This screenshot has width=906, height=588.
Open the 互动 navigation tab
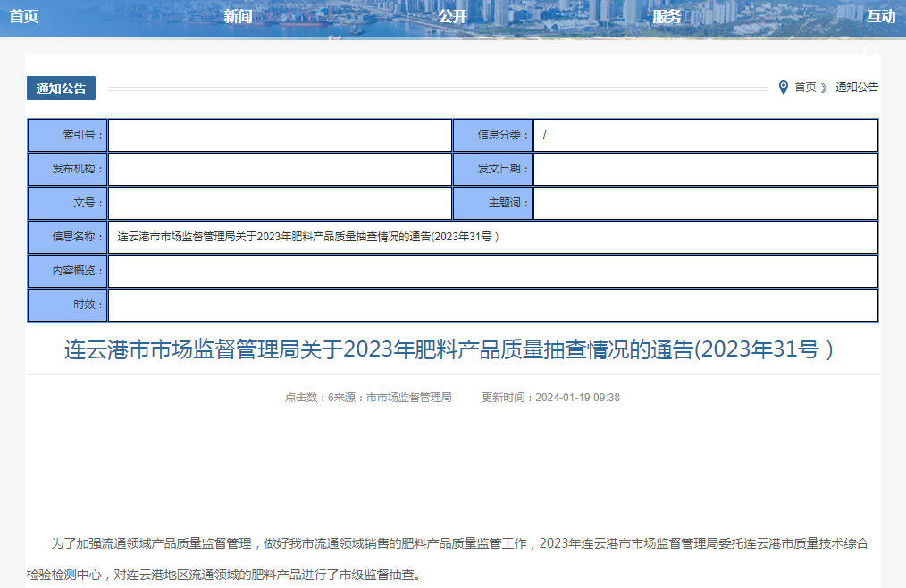881,16
